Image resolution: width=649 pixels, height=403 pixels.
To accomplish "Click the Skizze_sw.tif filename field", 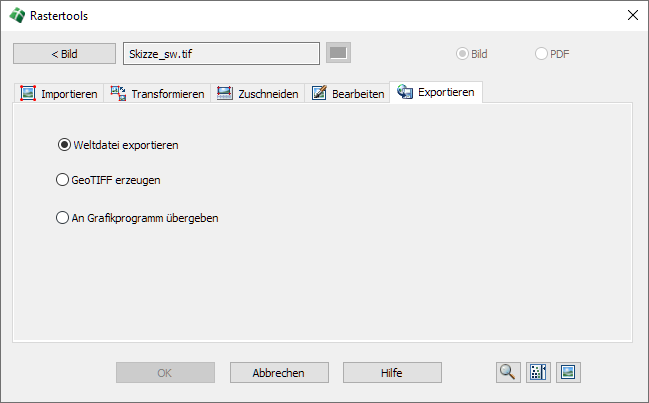I will (220, 53).
